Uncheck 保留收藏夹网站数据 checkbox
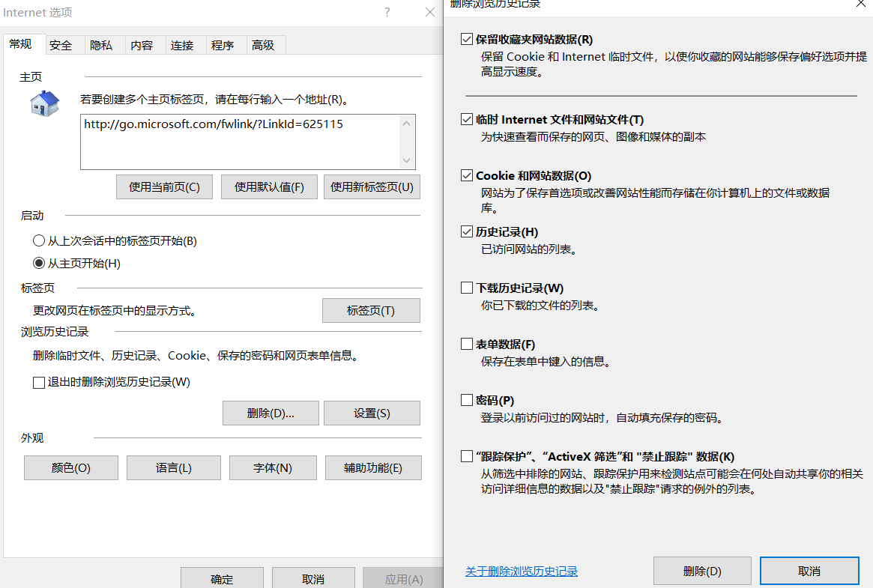This screenshot has height=588, width=873. point(467,40)
